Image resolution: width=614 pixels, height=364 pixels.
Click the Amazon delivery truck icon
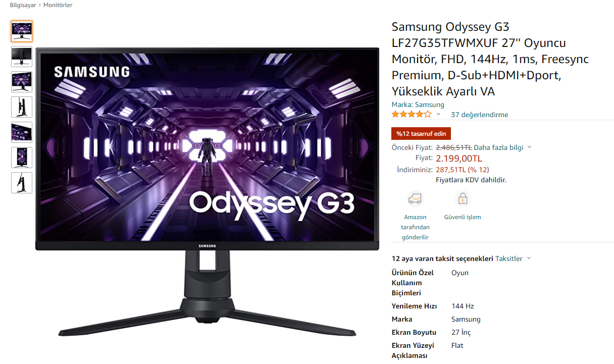coord(415,199)
